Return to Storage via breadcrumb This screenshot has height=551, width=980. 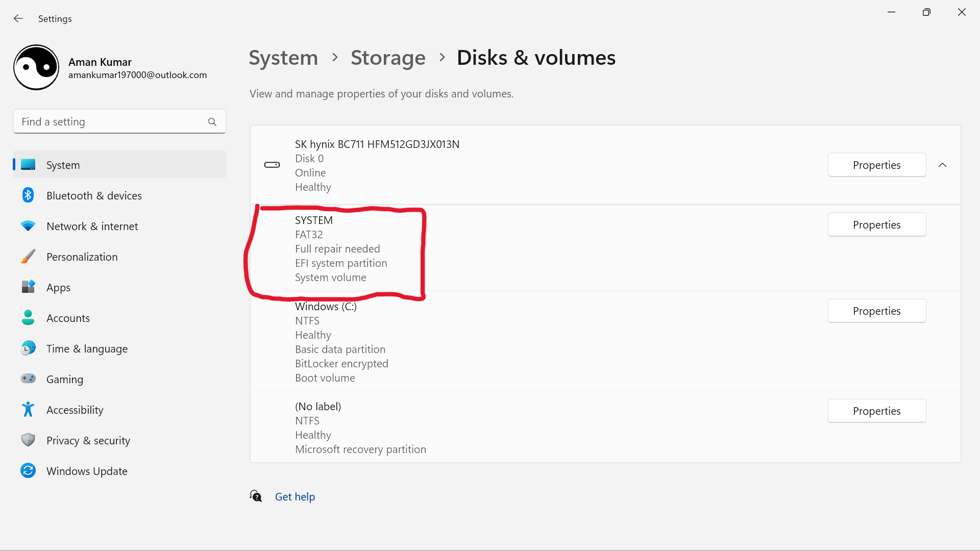[388, 58]
